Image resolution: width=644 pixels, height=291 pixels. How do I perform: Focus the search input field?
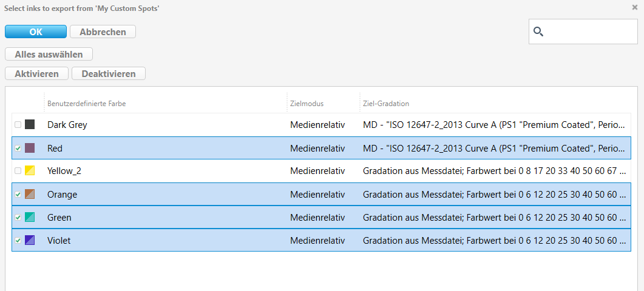coord(583,32)
